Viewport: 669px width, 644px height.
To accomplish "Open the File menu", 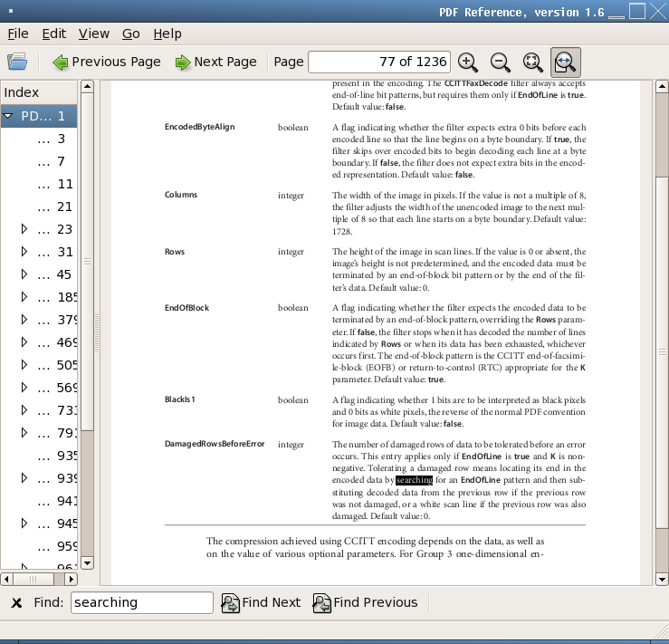I will point(18,34).
